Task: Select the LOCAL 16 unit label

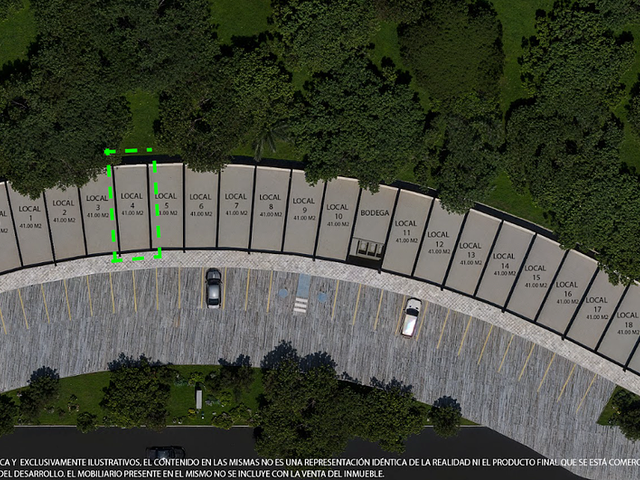Action: click(567, 289)
